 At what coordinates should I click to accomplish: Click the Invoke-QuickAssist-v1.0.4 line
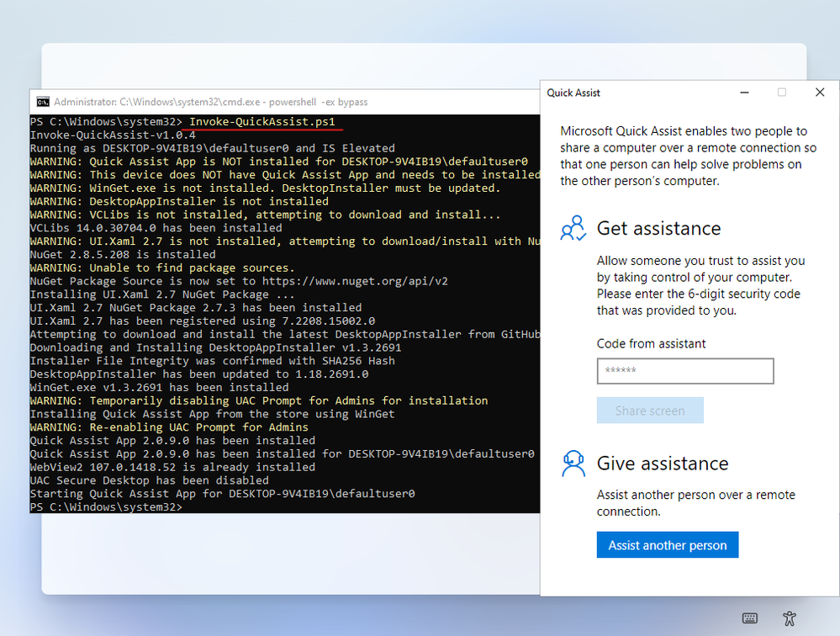(x=113, y=135)
